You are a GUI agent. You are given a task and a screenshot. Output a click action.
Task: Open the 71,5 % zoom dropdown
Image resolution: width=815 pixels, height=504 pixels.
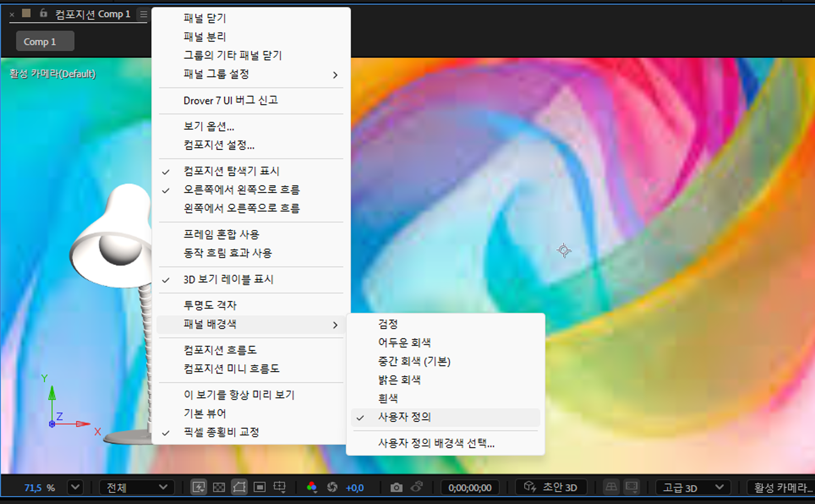coord(75,487)
